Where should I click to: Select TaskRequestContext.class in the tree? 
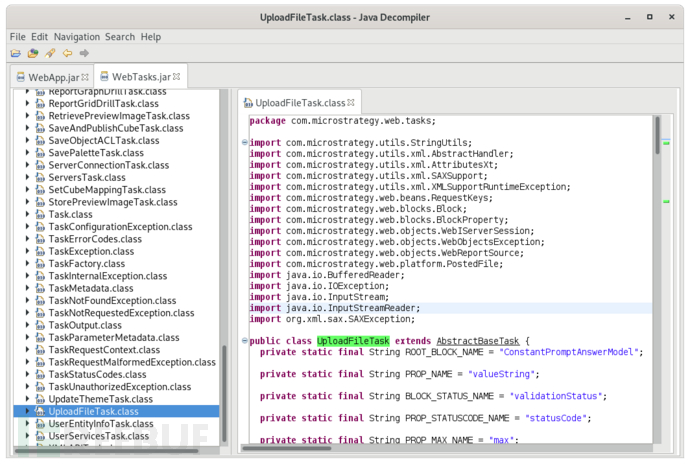click(104, 350)
